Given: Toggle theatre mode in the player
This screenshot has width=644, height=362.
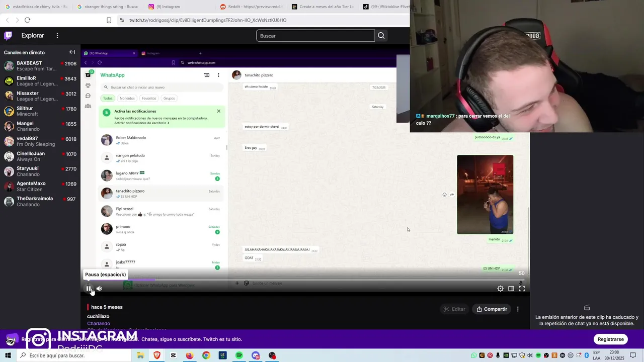Looking at the screenshot, I should [511, 289].
